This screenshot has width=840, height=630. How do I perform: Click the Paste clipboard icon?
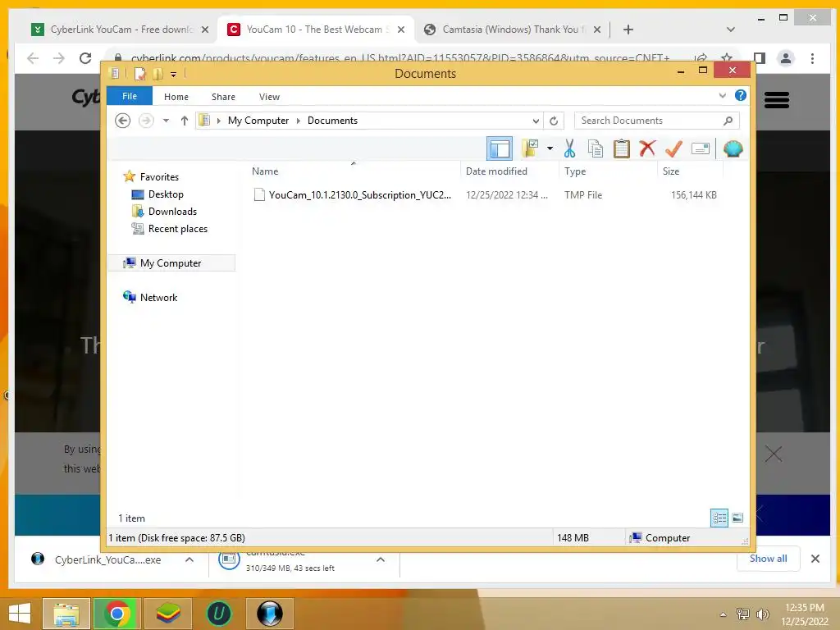pos(622,148)
